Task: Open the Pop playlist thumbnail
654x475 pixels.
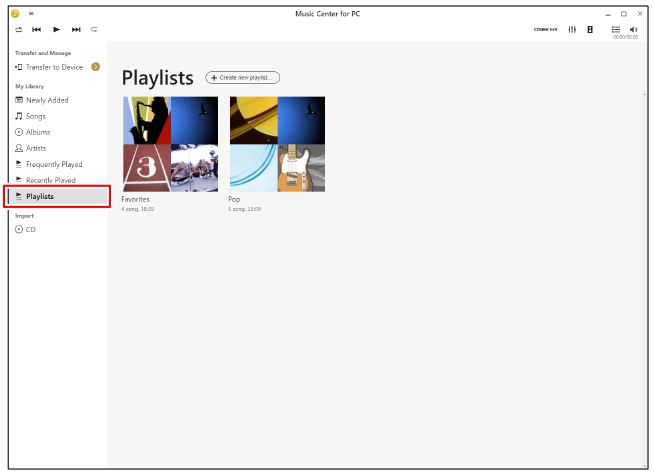Action: point(277,144)
